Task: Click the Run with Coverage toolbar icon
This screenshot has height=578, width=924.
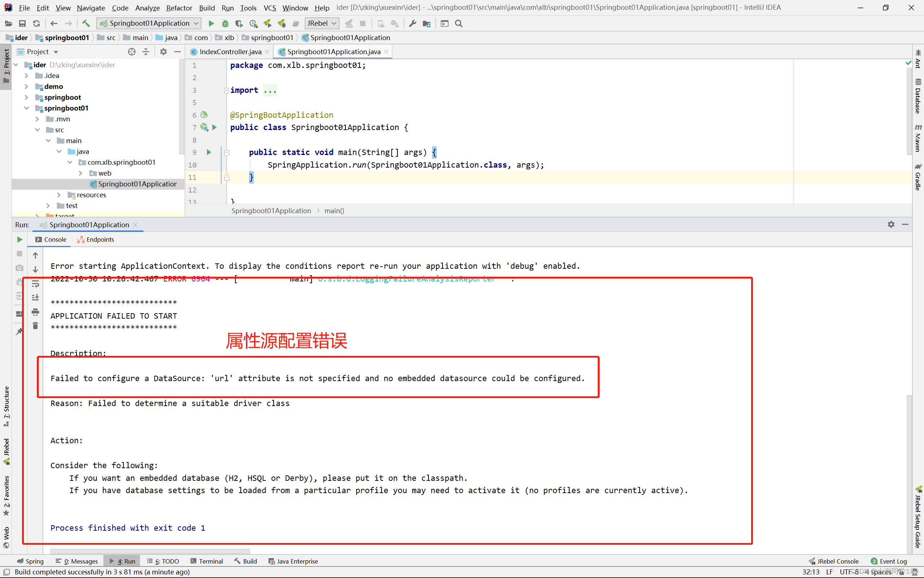Action: (239, 23)
